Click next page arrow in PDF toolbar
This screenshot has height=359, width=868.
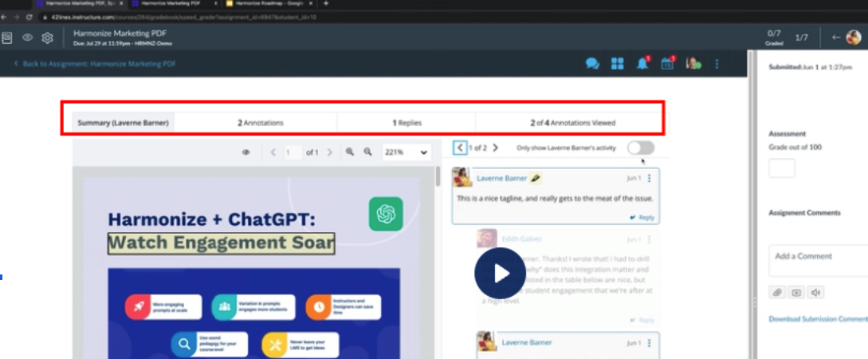(330, 152)
